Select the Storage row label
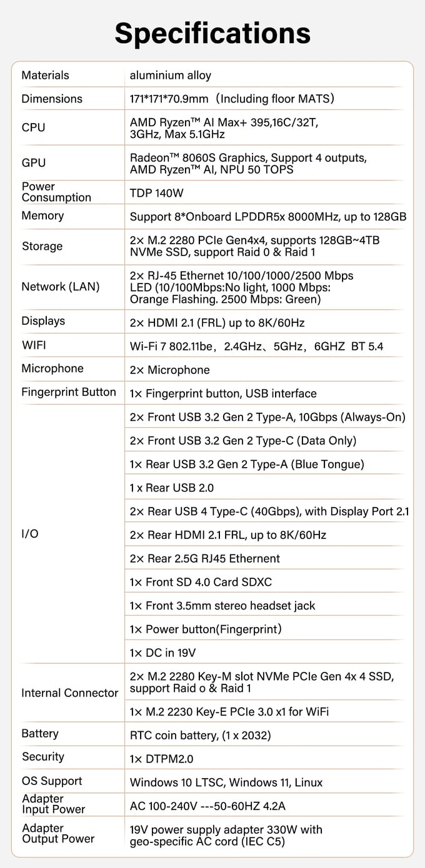425x868 pixels. (42, 246)
